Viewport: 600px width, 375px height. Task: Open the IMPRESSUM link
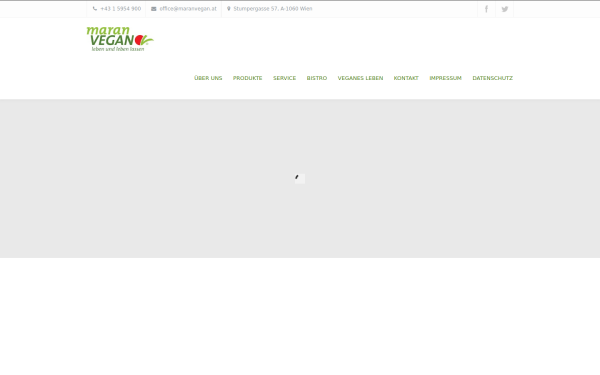click(445, 78)
